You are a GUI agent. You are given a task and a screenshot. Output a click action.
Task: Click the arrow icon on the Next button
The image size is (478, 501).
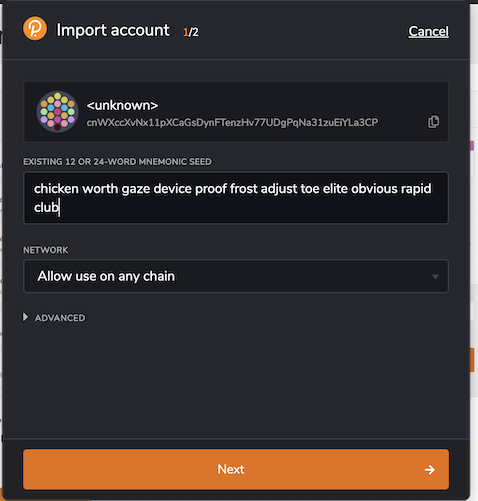(430, 470)
